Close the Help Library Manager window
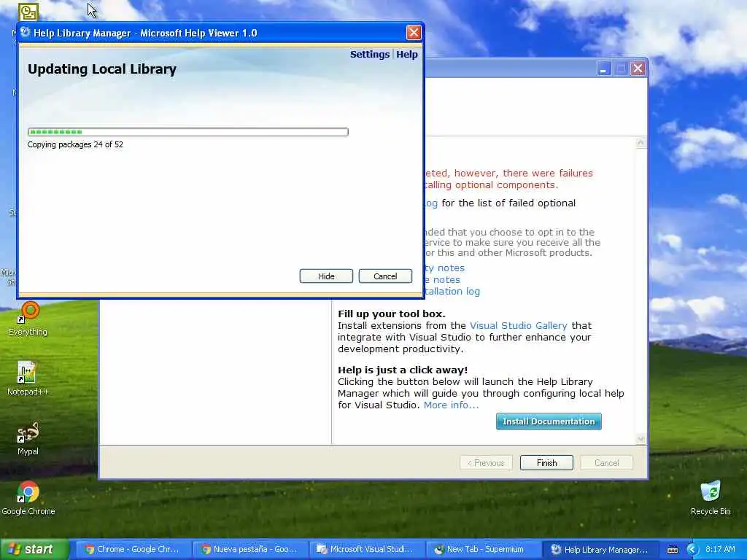Image resolution: width=747 pixels, height=560 pixels. [413, 32]
